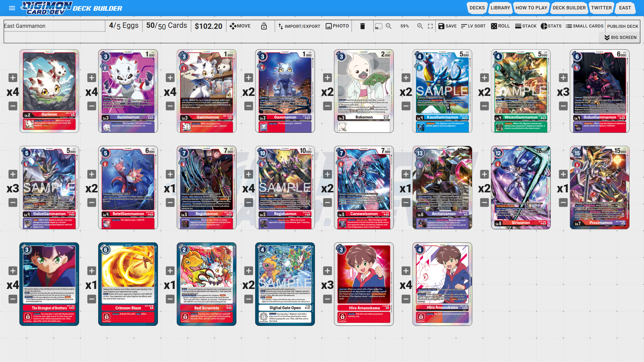Open the Import/Export menu
The width and height of the screenshot is (644, 362).
point(299,26)
